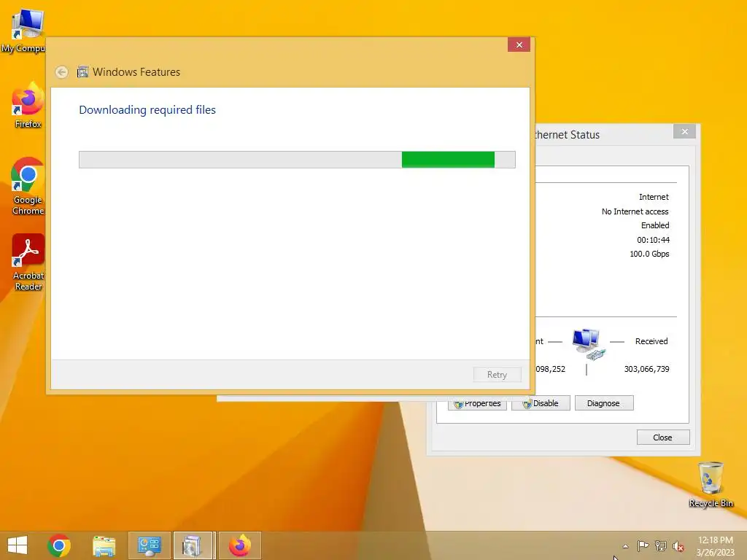The width and height of the screenshot is (747, 560).
Task: Click the Windows Features title icon
Action: [x=82, y=71]
